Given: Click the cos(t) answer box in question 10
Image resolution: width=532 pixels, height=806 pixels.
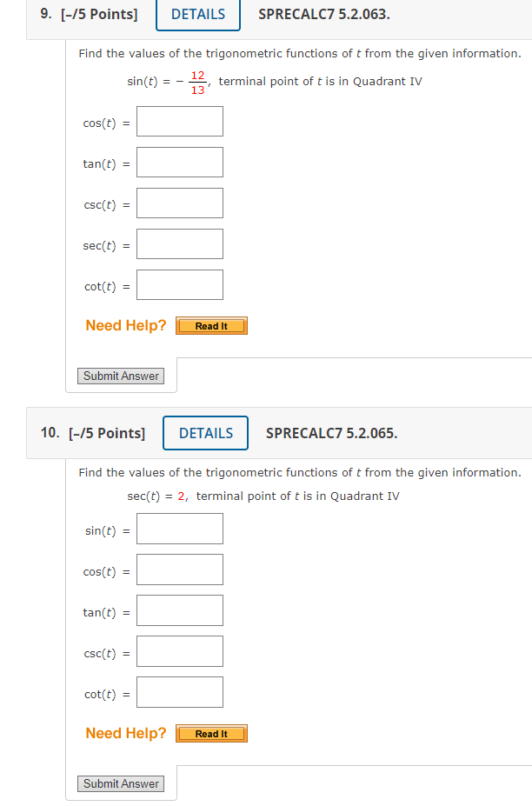Looking at the screenshot, I should [179, 569].
